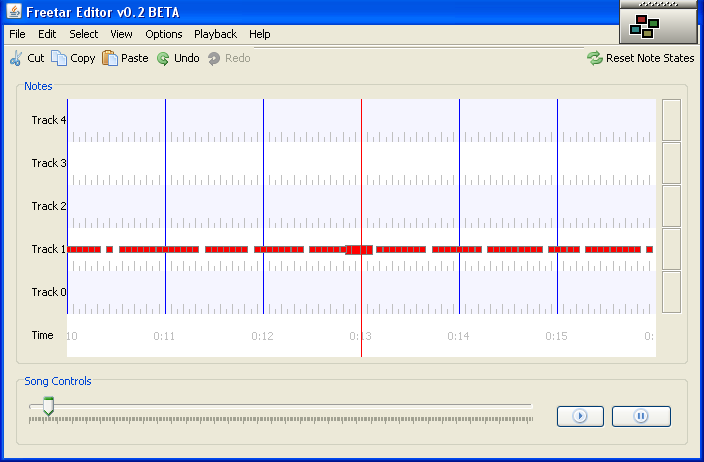
Task: Toggle the Track 0 side button
Action: coord(672,292)
